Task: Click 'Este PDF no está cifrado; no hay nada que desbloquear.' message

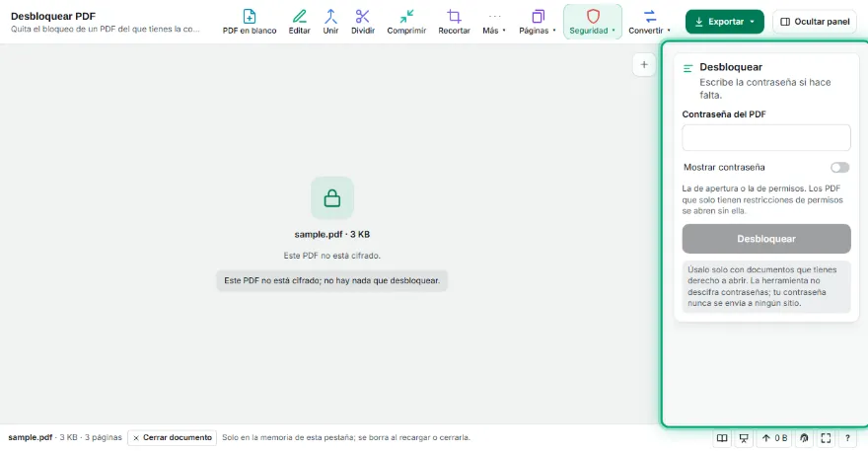Action: [x=332, y=281]
